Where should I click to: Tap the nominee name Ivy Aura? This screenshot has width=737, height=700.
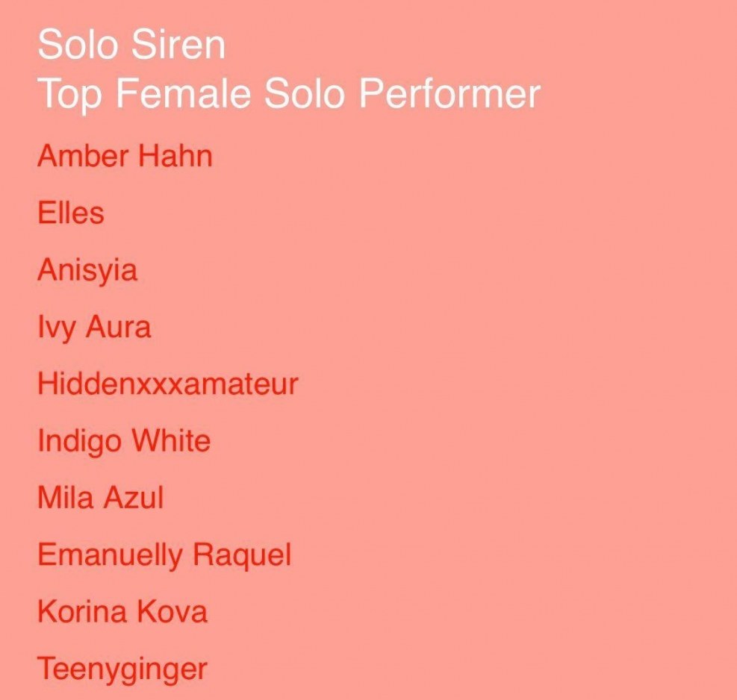coord(94,327)
